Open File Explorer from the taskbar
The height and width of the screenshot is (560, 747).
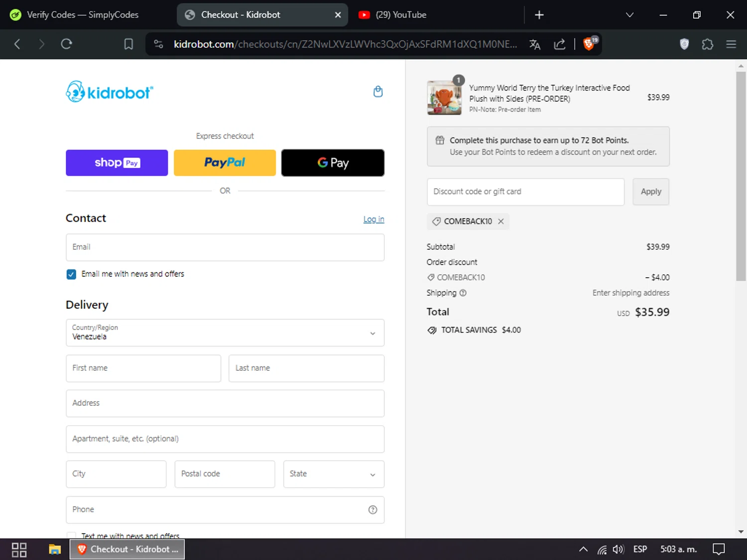point(55,550)
